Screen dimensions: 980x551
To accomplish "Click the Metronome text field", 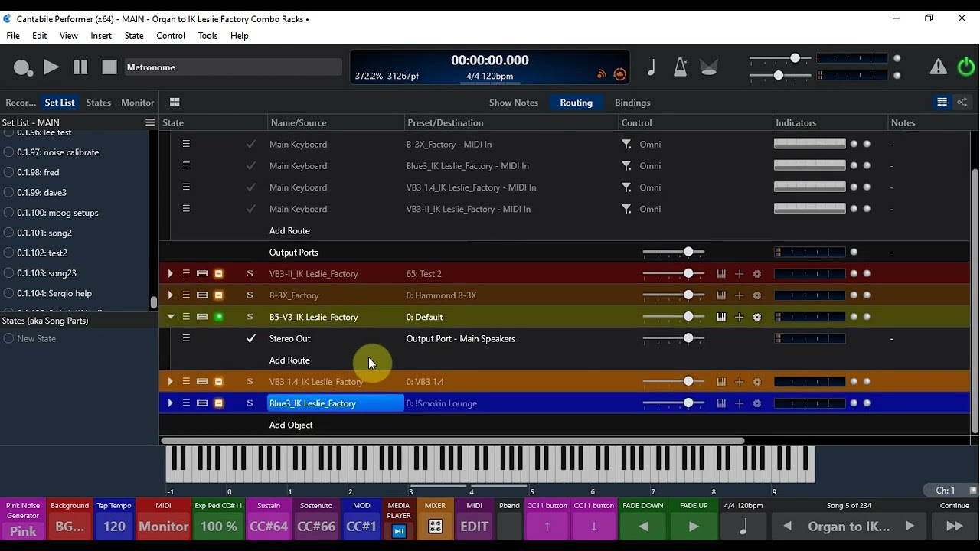I will [233, 67].
